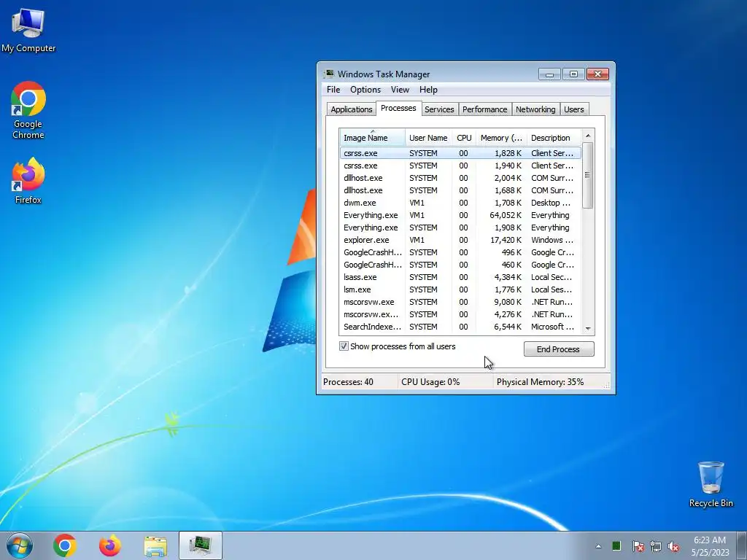Click the End Process button

559,349
